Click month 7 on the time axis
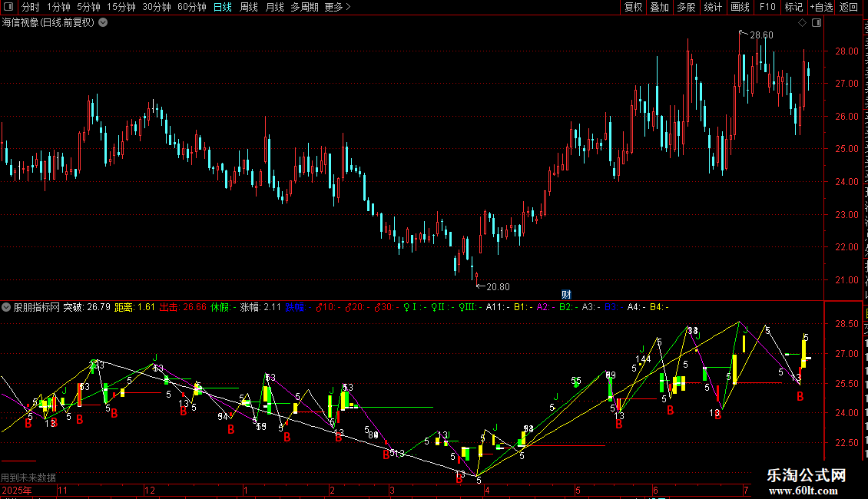Viewport: 868px width, 499px height. (746, 490)
